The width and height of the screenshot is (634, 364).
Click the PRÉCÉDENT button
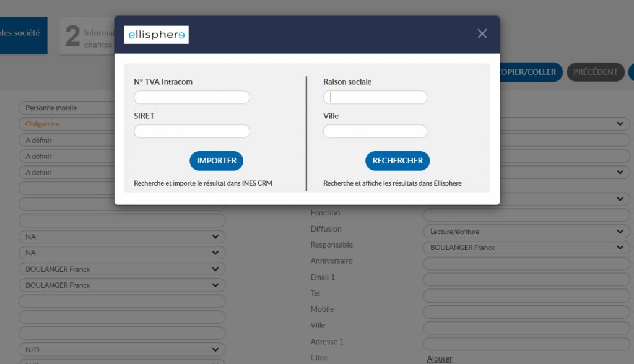595,72
